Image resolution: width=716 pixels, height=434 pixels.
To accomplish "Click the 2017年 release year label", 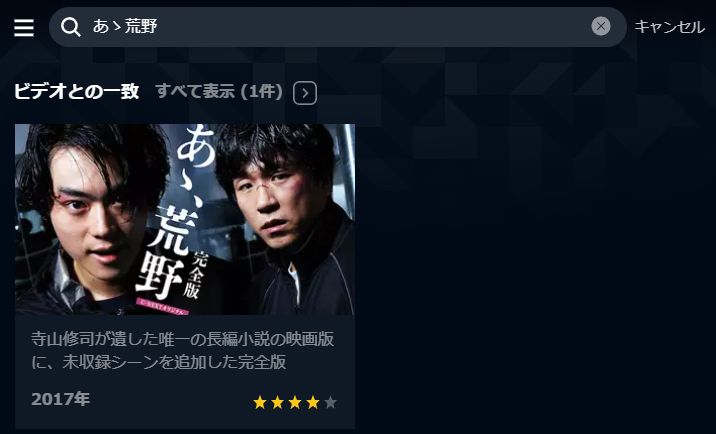I will point(60,399).
